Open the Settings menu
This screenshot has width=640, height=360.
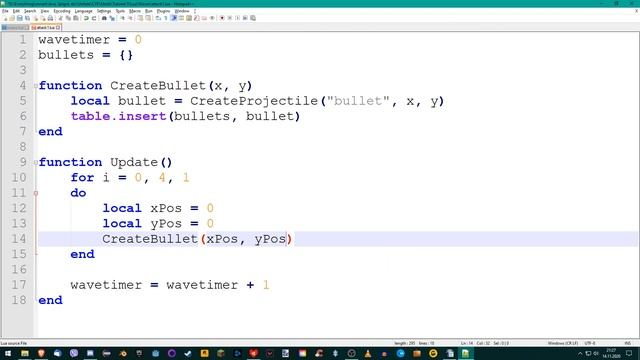click(x=104, y=11)
